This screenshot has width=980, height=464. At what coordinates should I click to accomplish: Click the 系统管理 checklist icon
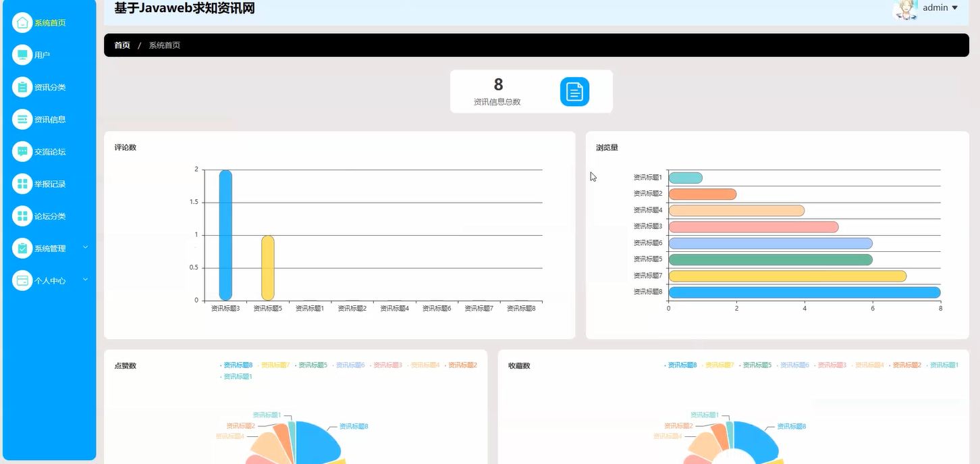(x=22, y=249)
